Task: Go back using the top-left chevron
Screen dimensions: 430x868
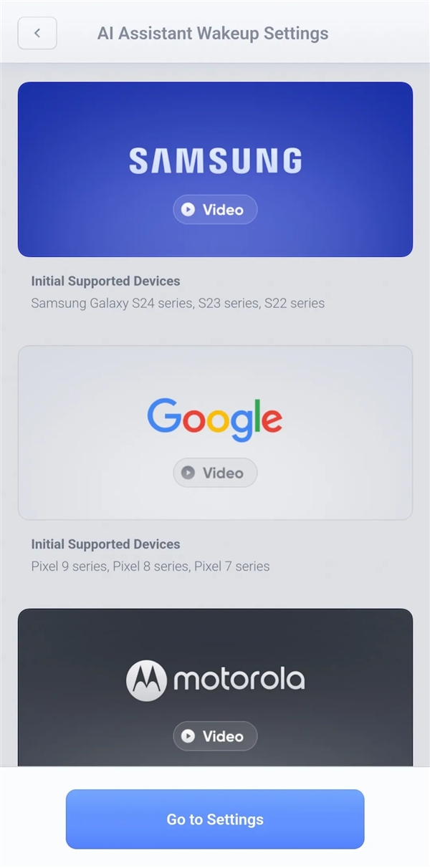Action: 37,33
